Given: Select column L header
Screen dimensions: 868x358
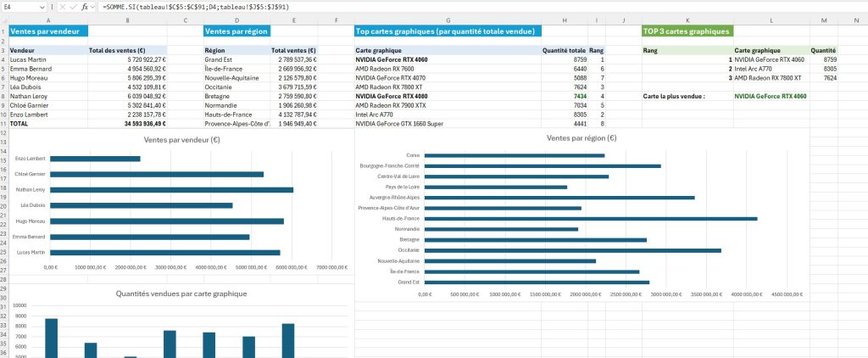Looking at the screenshot, I should coord(771,20).
